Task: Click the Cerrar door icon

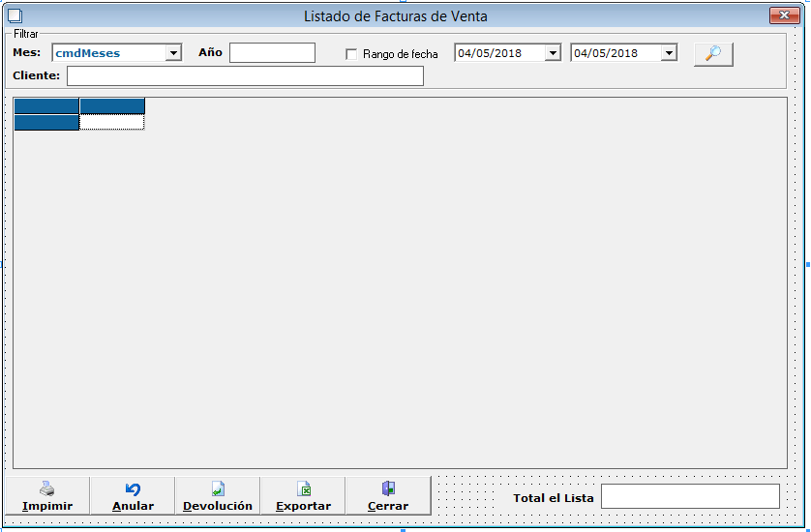Action: 388,489
